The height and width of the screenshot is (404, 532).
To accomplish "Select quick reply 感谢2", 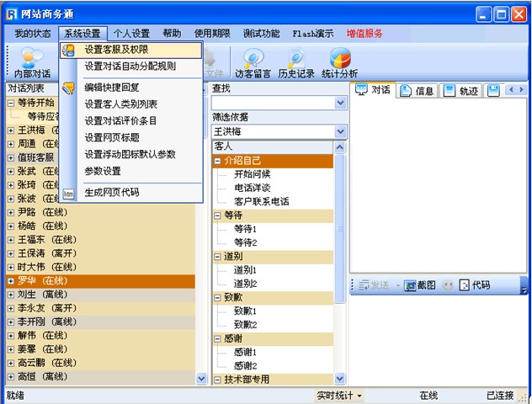I will point(245,366).
